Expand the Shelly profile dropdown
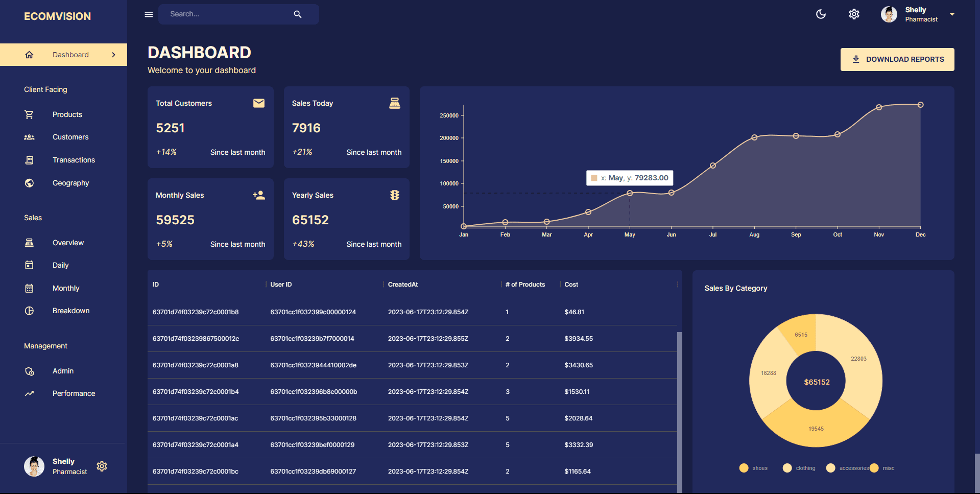 (x=952, y=14)
